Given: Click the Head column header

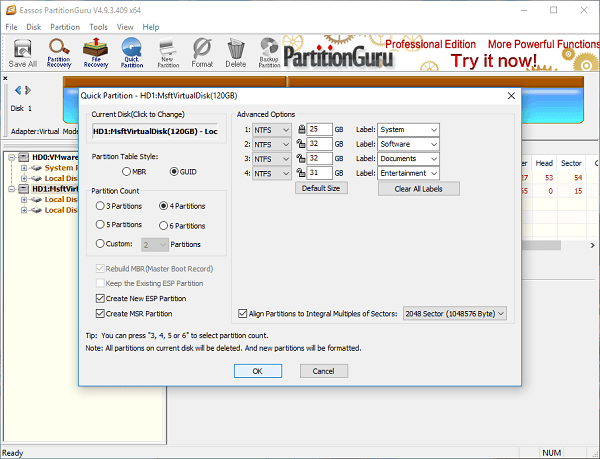Looking at the screenshot, I should [544, 163].
